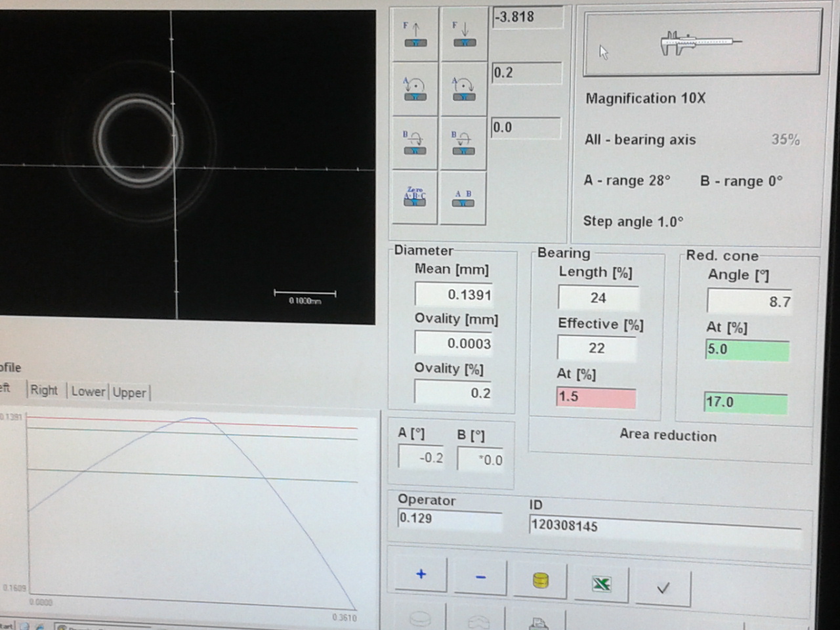Switch to the Right profile tab

point(44,390)
